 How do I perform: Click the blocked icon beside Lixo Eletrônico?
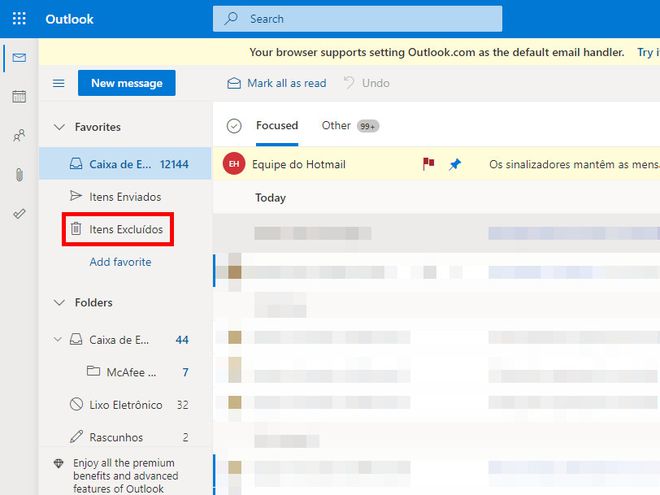[76, 404]
